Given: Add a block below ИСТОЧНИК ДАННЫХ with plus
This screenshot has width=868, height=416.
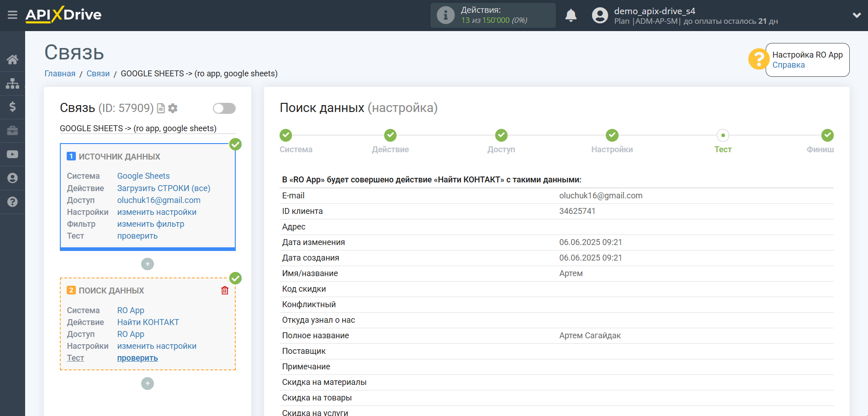Looking at the screenshot, I should pyautogui.click(x=147, y=264).
